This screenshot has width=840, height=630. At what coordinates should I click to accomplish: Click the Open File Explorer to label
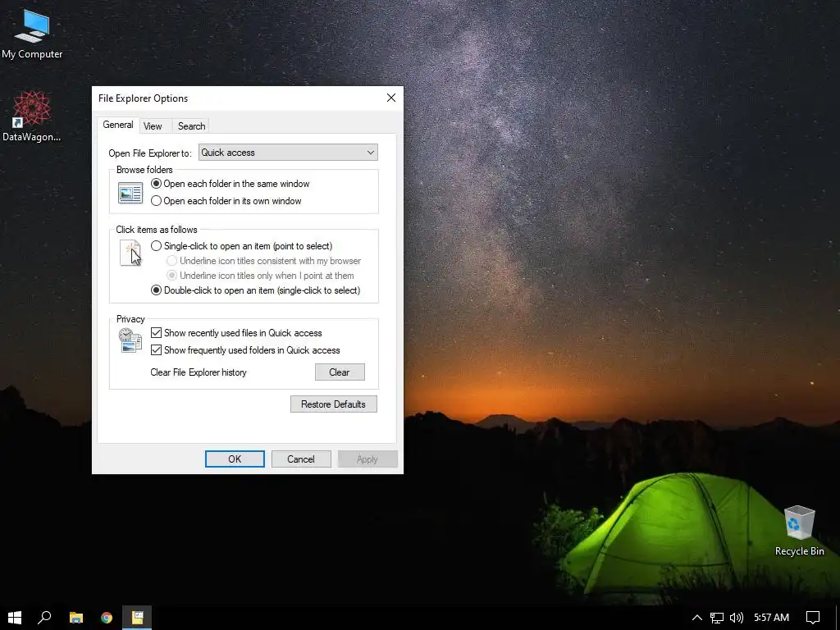click(150, 153)
